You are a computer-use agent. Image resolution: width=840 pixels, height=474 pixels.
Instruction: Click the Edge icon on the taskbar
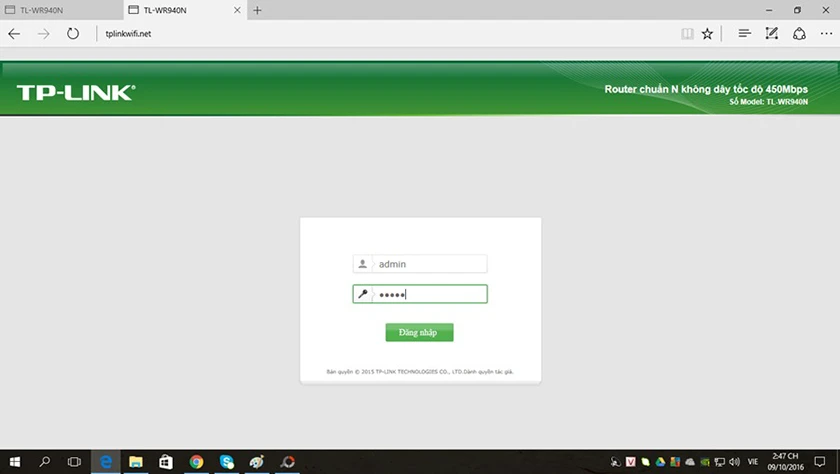tap(106, 462)
